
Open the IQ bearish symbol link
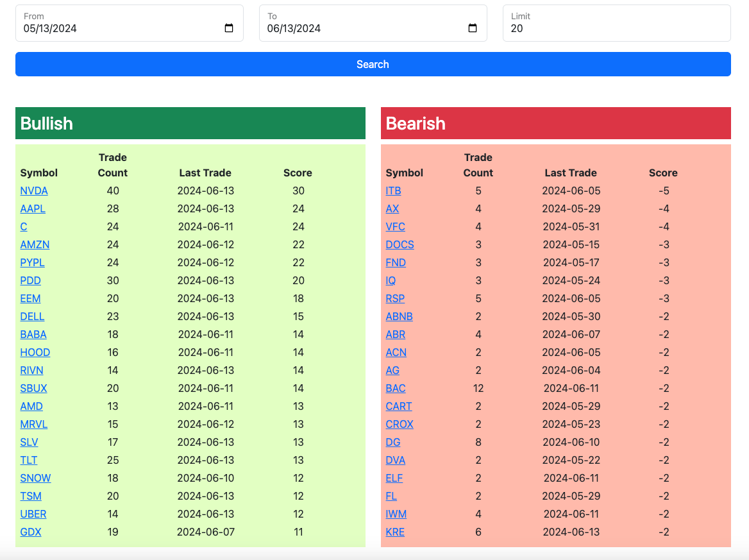pos(391,280)
